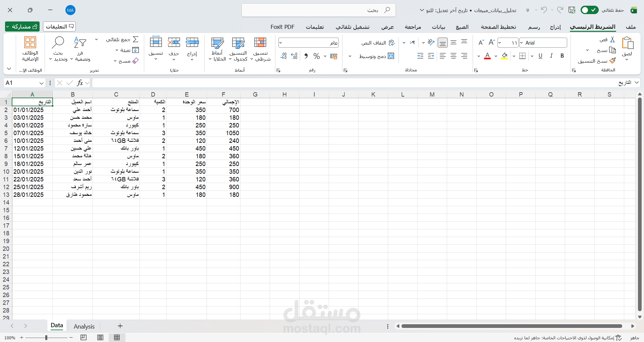Open accessibility status in status bar

coord(568,338)
